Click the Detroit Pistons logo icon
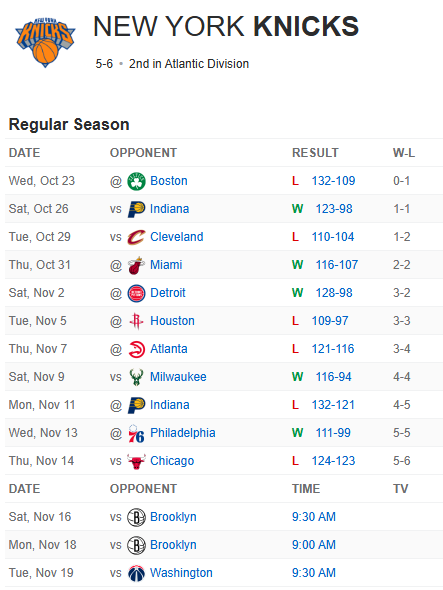 (x=136, y=293)
